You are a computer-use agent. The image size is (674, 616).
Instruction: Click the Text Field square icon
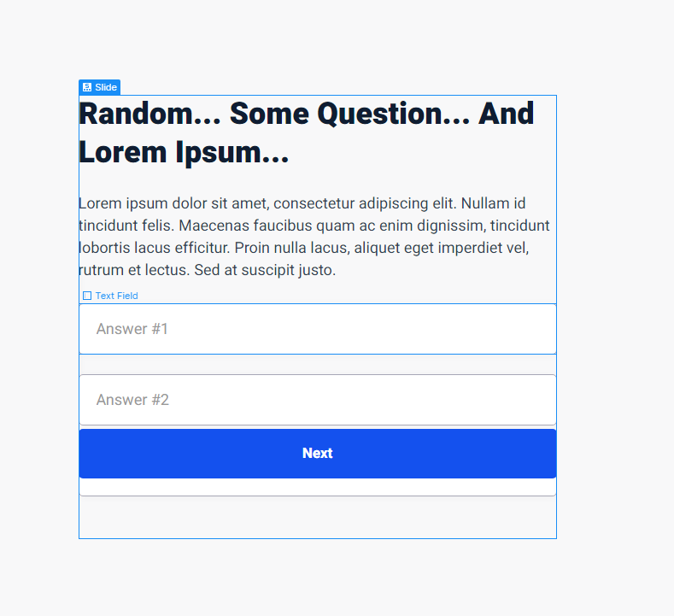(87, 296)
